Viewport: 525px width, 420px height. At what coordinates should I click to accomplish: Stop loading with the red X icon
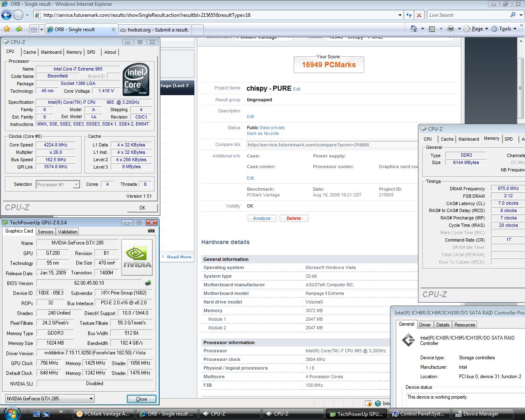[x=419, y=15]
